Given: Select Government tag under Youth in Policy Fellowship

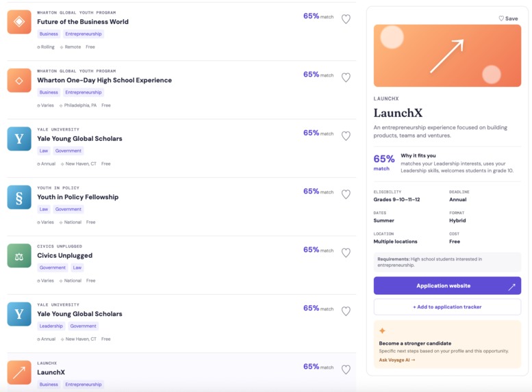Looking at the screenshot, I should 68,209.
